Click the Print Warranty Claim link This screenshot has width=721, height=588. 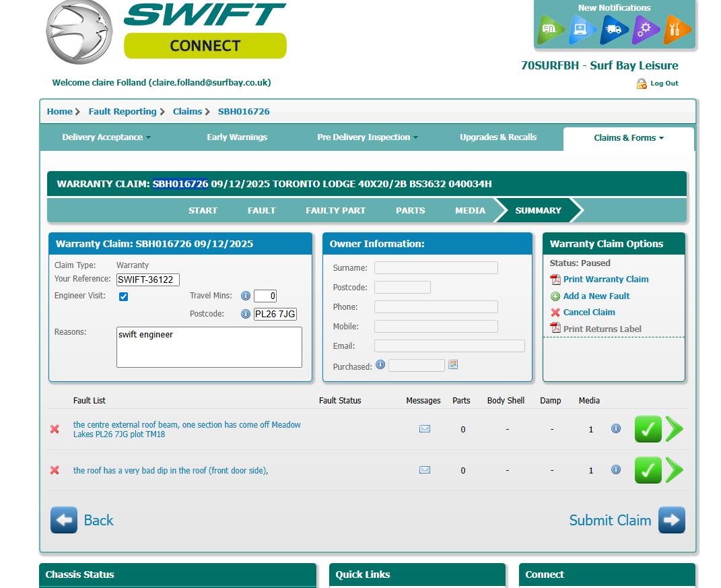(605, 280)
